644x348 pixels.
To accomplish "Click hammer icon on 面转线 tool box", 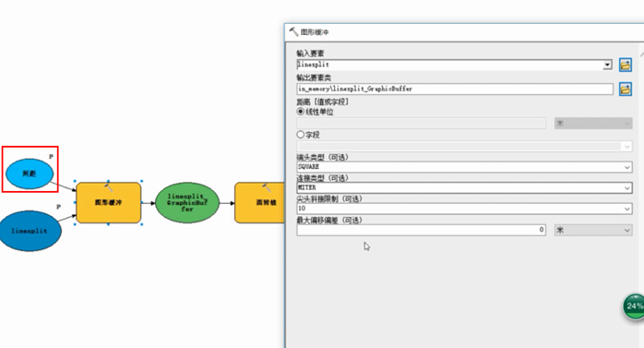I will pos(267,187).
